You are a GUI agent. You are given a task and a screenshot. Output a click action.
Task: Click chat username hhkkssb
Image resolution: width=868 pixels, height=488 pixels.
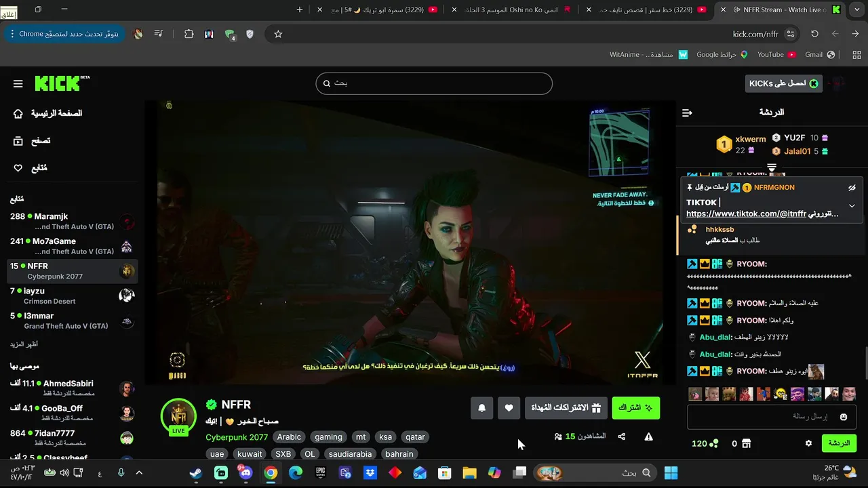pyautogui.click(x=719, y=230)
